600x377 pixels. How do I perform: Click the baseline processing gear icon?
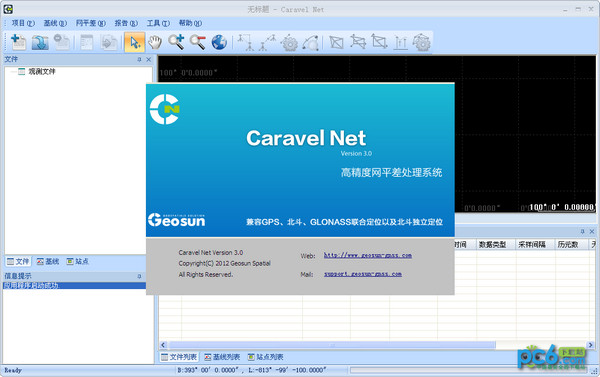coord(289,42)
